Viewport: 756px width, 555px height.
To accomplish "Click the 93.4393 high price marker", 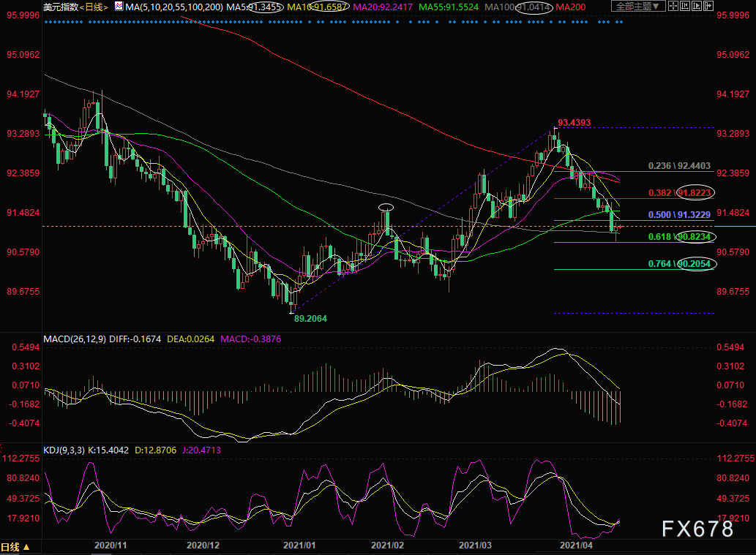I will pos(574,123).
